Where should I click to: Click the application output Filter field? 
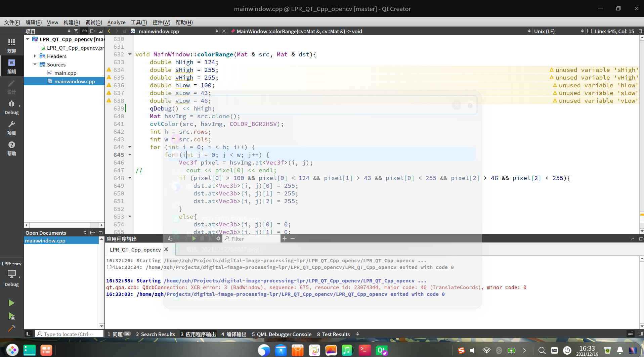point(252,239)
